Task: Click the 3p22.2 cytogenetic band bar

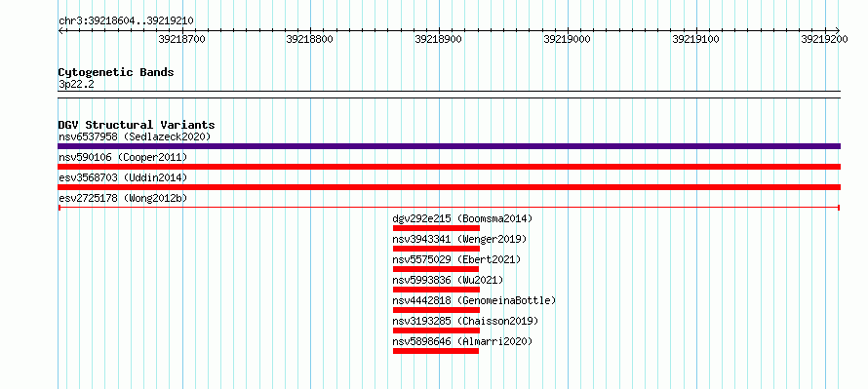Action: (x=449, y=95)
